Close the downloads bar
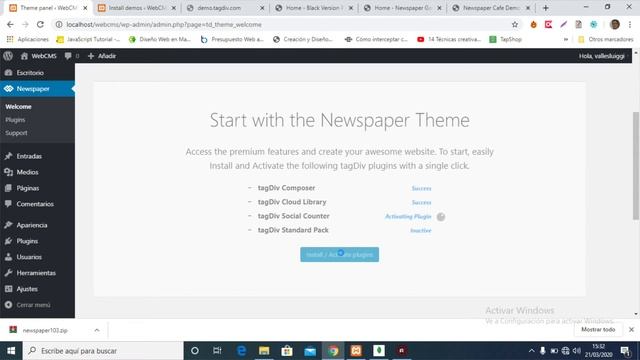 pos(631,329)
